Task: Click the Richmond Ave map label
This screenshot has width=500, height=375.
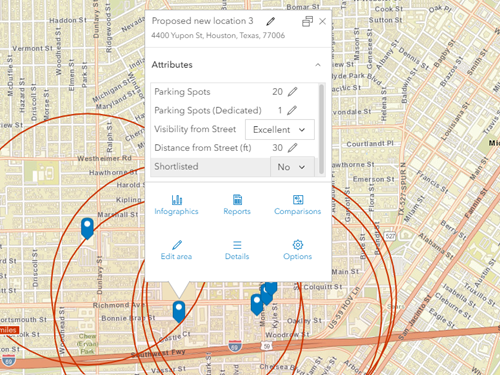Action: (119, 305)
